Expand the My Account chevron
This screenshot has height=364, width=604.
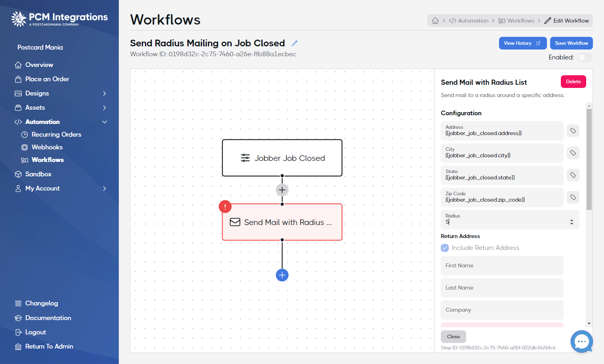pos(105,189)
